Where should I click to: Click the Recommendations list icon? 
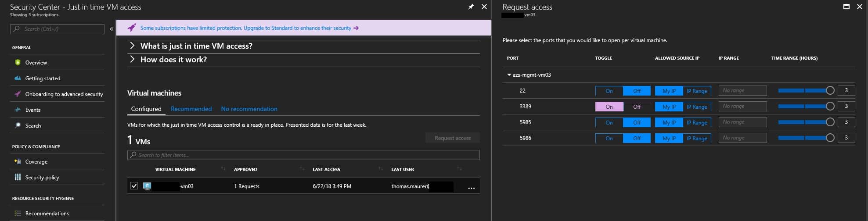point(18,213)
